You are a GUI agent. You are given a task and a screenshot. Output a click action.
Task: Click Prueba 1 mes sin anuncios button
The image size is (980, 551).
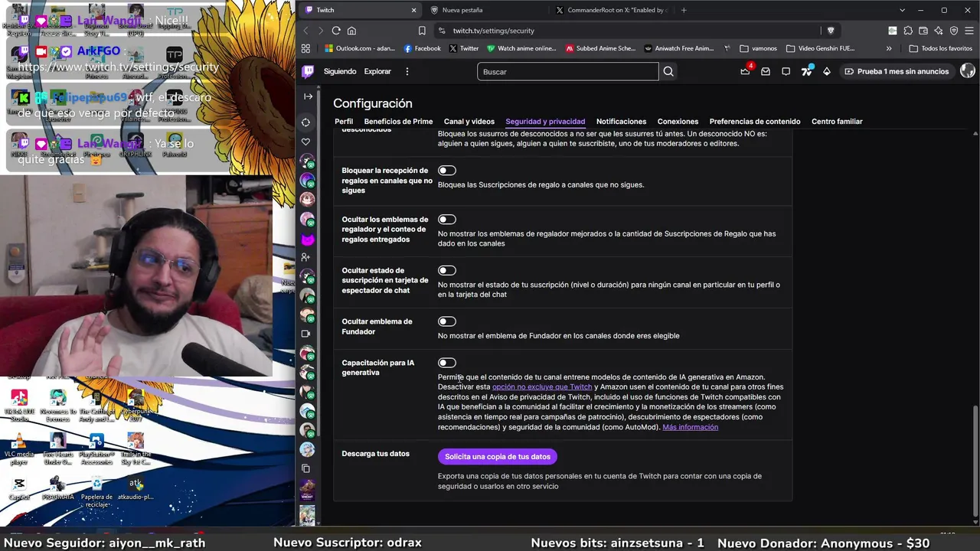point(896,71)
